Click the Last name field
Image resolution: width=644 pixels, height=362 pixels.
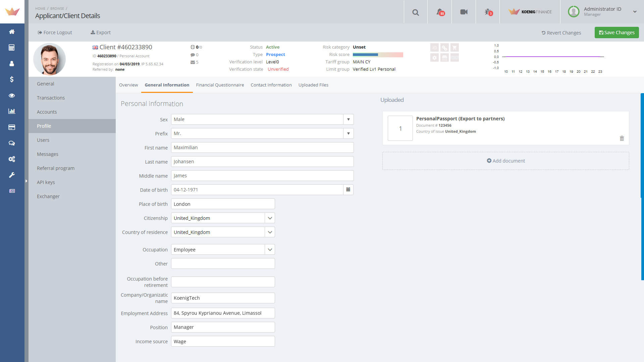click(262, 162)
